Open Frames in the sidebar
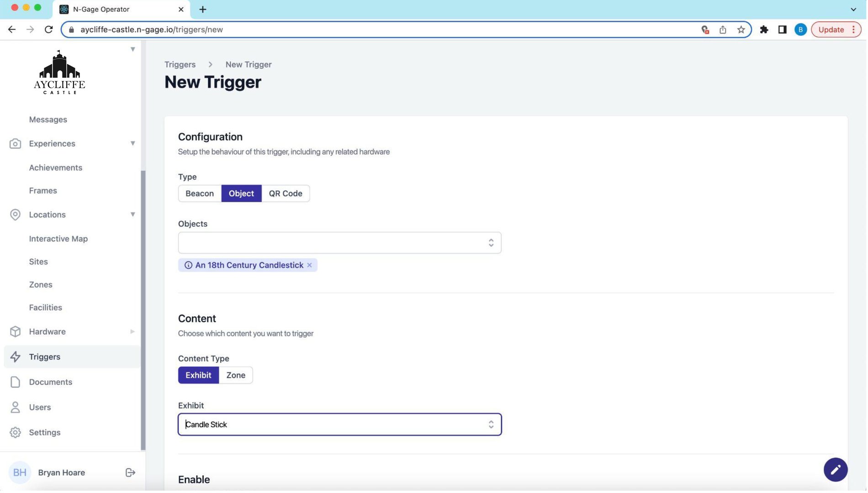868x493 pixels. [43, 191]
